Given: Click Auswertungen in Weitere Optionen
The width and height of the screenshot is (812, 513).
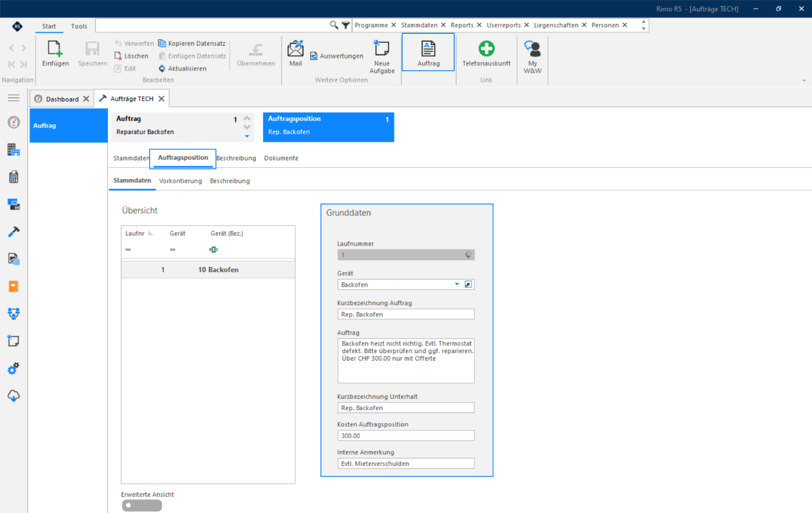Looking at the screenshot, I should pos(337,56).
